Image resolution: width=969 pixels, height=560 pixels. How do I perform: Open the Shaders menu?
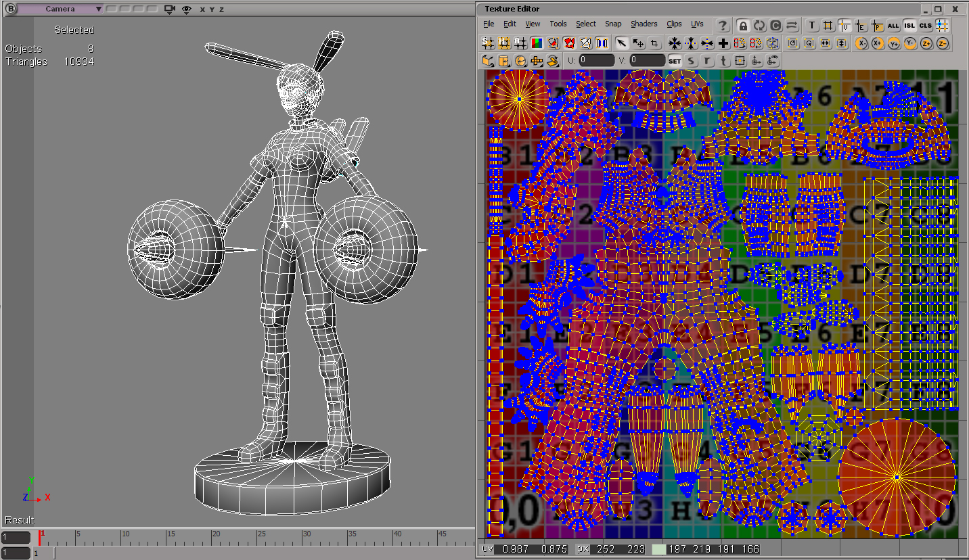[x=644, y=24]
